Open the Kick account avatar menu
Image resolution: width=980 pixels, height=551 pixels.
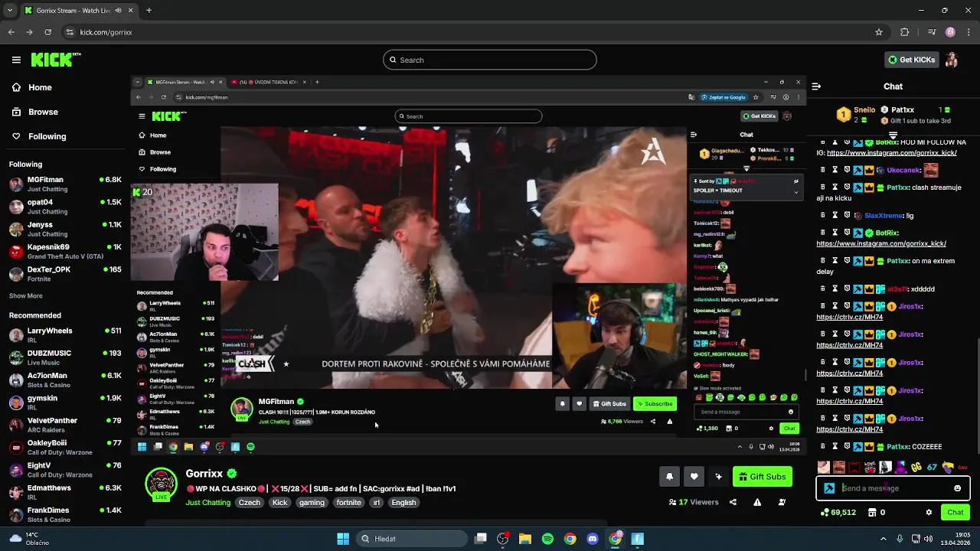[952, 60]
